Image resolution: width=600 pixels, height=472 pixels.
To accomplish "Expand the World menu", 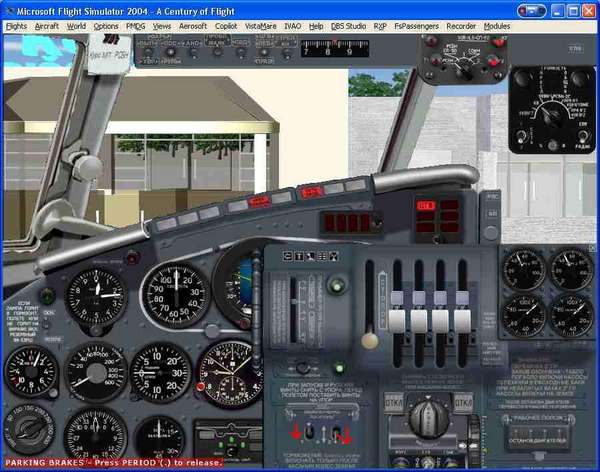I will coord(76,25).
